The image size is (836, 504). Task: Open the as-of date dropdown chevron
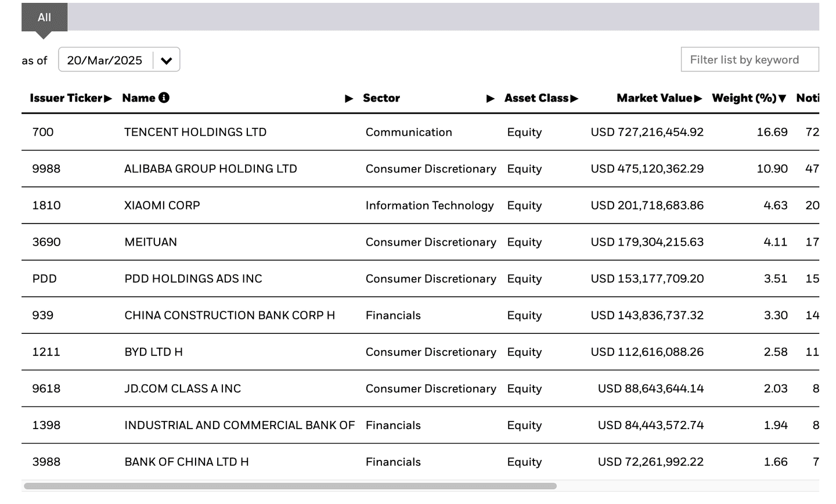pyautogui.click(x=166, y=60)
